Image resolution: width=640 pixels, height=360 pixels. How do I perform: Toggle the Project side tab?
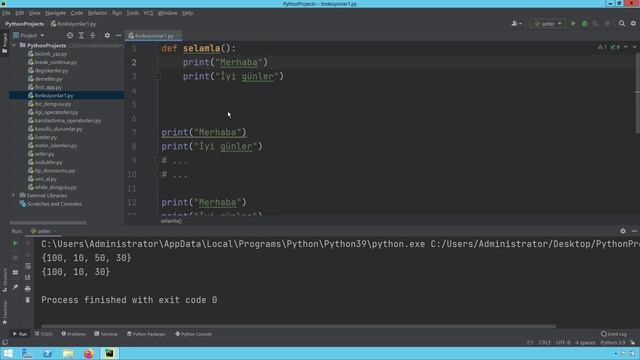tap(4, 43)
